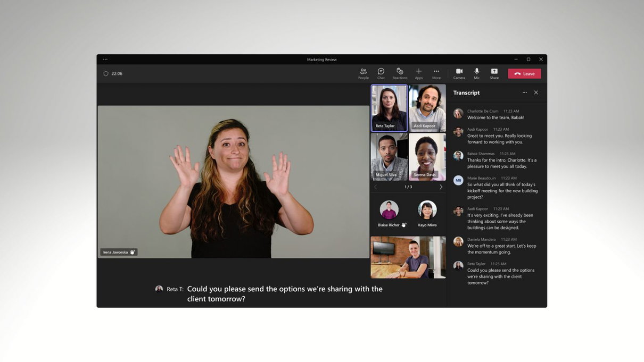
Task: Close the Transcript panel
Action: click(x=536, y=92)
